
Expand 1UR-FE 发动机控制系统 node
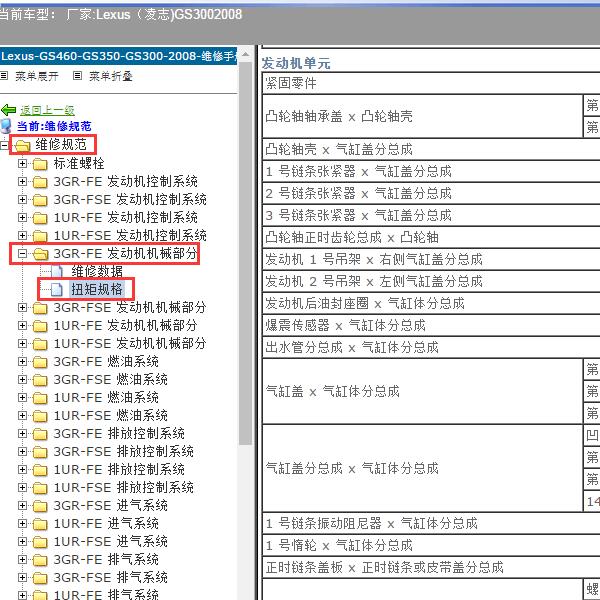(23, 217)
